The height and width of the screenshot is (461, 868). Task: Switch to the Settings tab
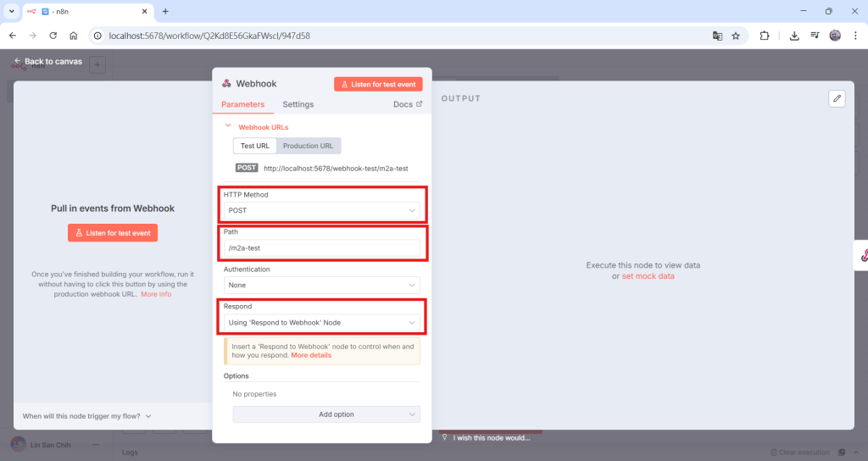pyautogui.click(x=298, y=104)
